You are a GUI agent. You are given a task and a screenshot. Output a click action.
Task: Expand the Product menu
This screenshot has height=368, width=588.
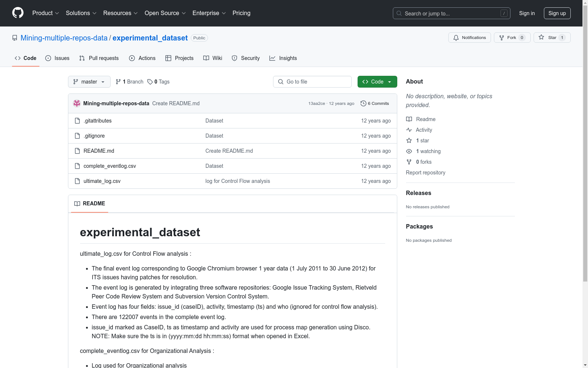(46, 13)
